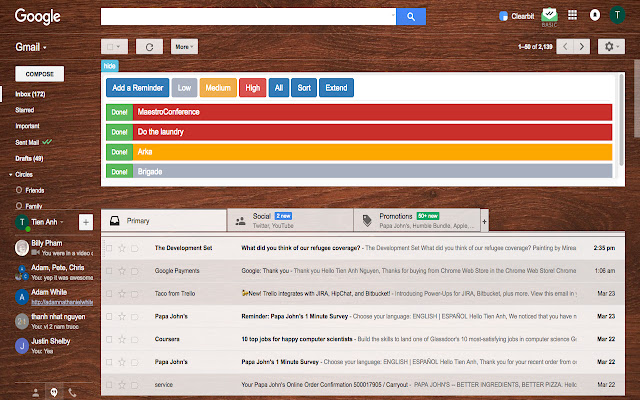Star the Google Payments email

click(x=122, y=271)
